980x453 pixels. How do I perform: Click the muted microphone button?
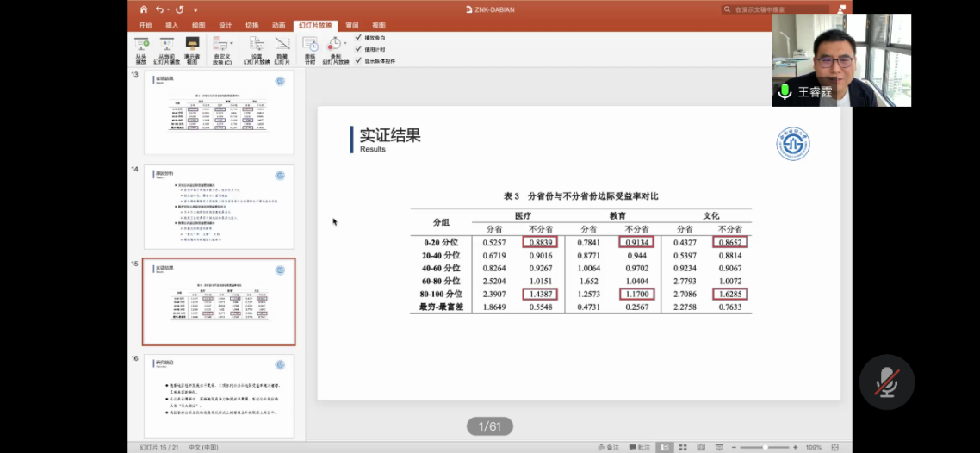pos(886,382)
